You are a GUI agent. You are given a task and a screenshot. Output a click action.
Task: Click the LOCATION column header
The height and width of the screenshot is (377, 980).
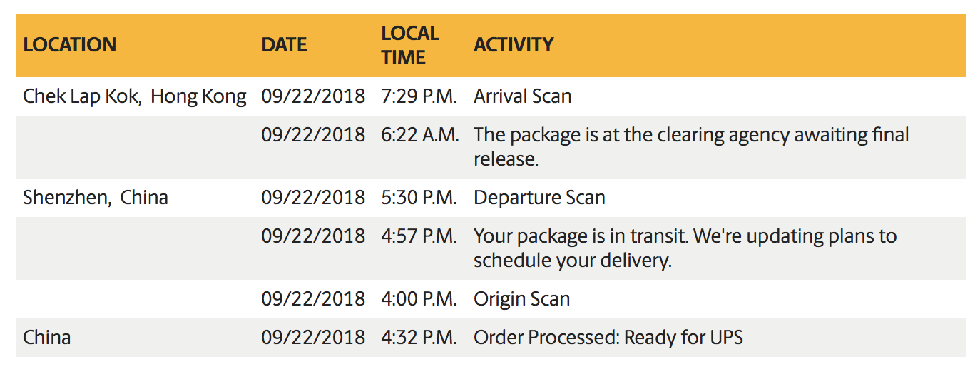(x=69, y=45)
